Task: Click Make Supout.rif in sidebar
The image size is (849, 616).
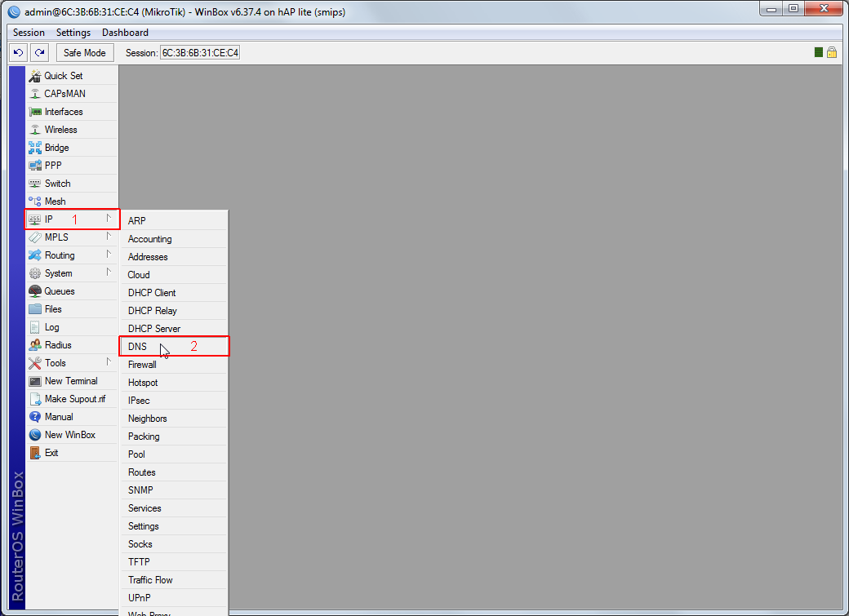Action: [74, 399]
